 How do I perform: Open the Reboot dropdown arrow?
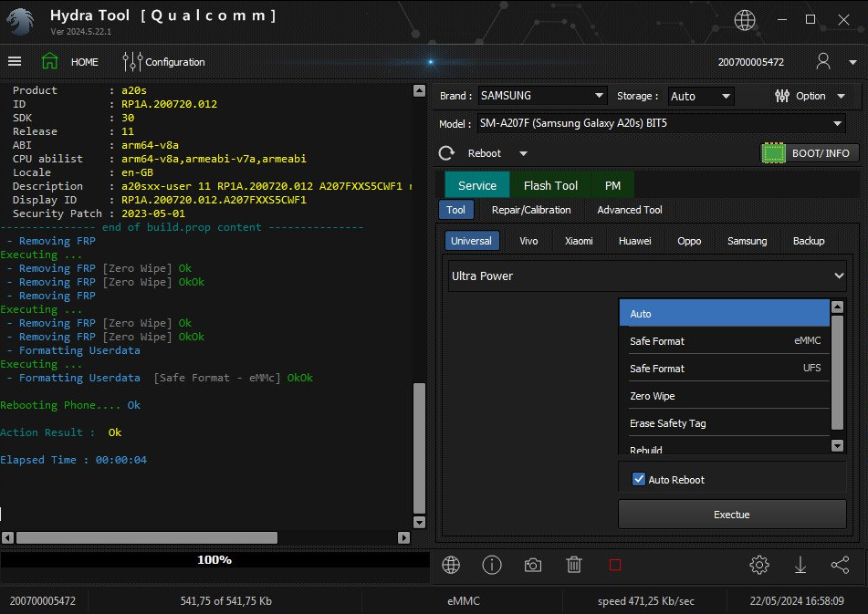tap(523, 154)
